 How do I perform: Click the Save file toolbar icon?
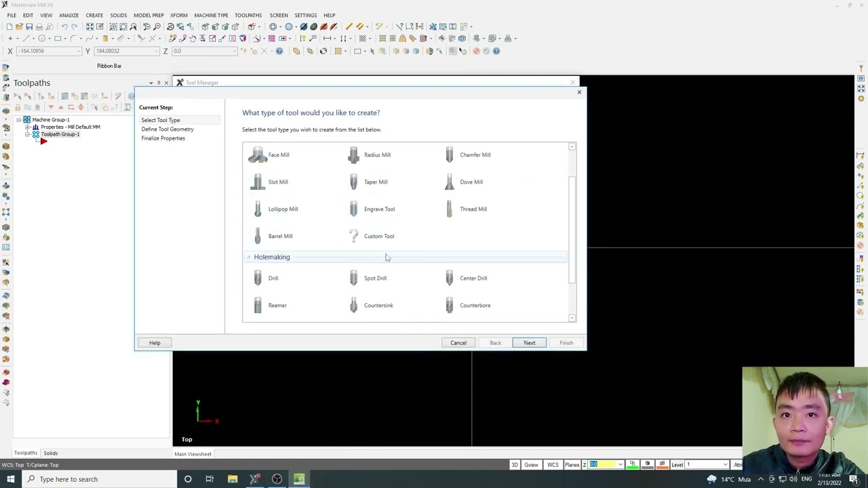[x=29, y=26]
